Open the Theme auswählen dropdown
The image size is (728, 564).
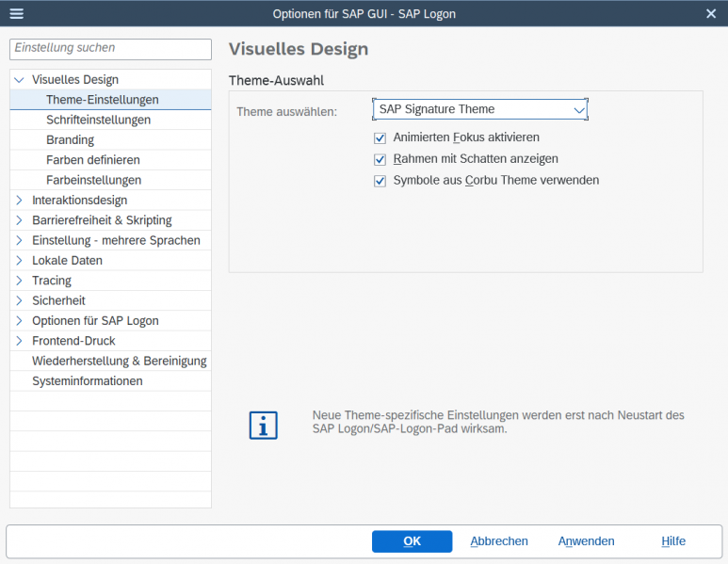(480, 109)
